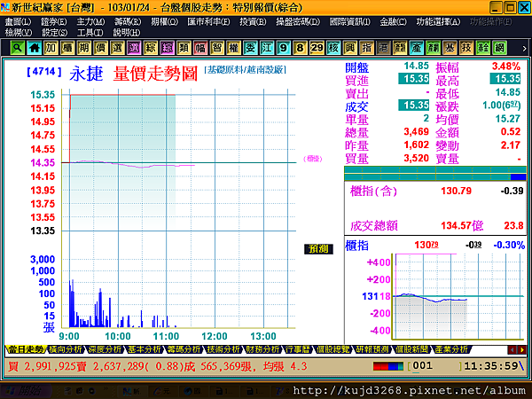Open the yellow 綜 toolbar icon
The height and width of the screenshot is (399, 532).
[x=151, y=48]
